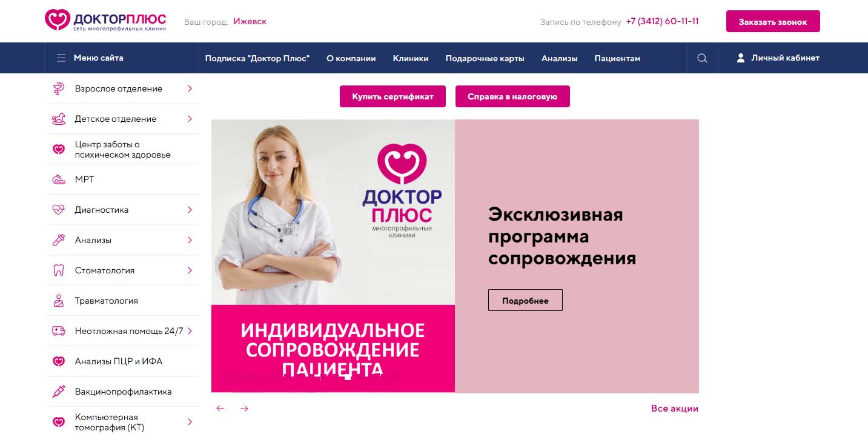
Task: Click the Доктор Плюс heart logo
Action: click(57, 20)
